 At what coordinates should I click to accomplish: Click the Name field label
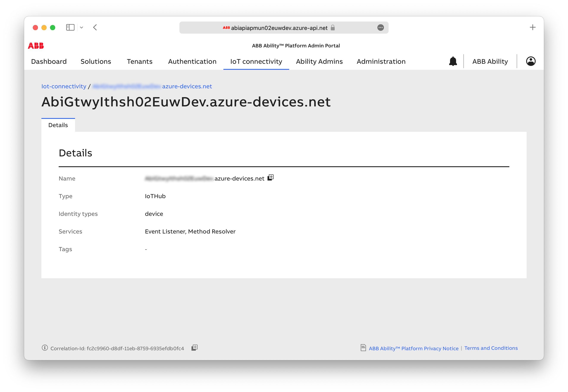(67, 178)
